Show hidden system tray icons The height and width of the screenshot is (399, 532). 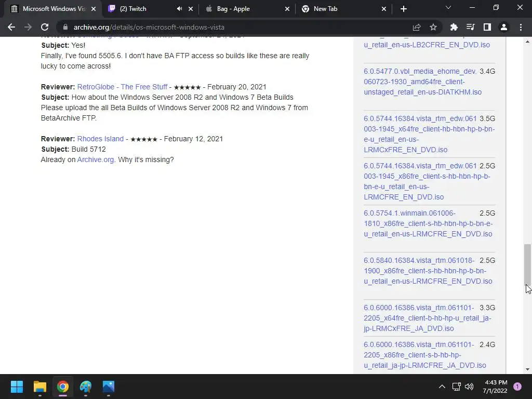pos(442,387)
